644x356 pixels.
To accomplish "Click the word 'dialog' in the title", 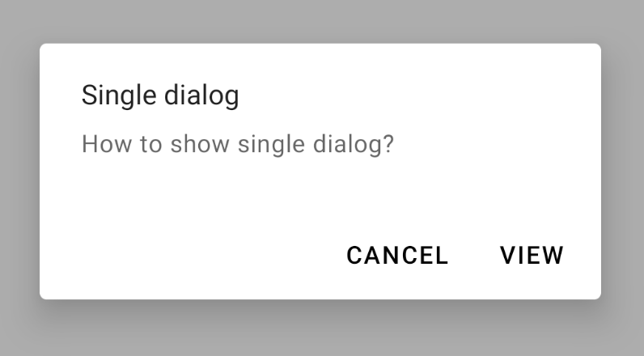I will [x=201, y=95].
